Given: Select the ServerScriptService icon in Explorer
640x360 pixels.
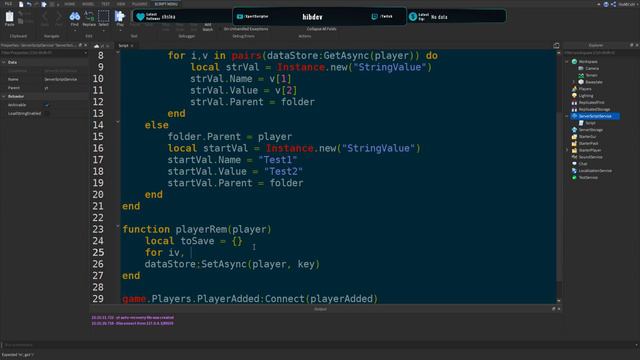Looking at the screenshot, I should 574,116.
